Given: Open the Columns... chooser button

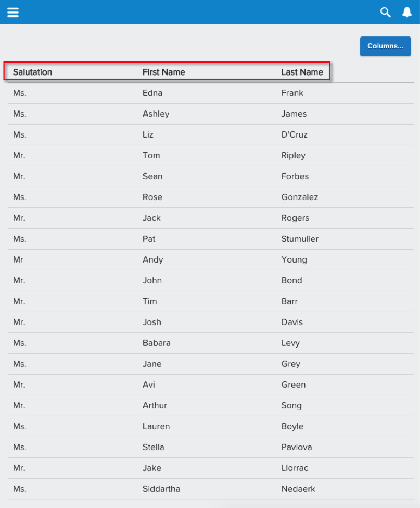Looking at the screenshot, I should pyautogui.click(x=385, y=46).
